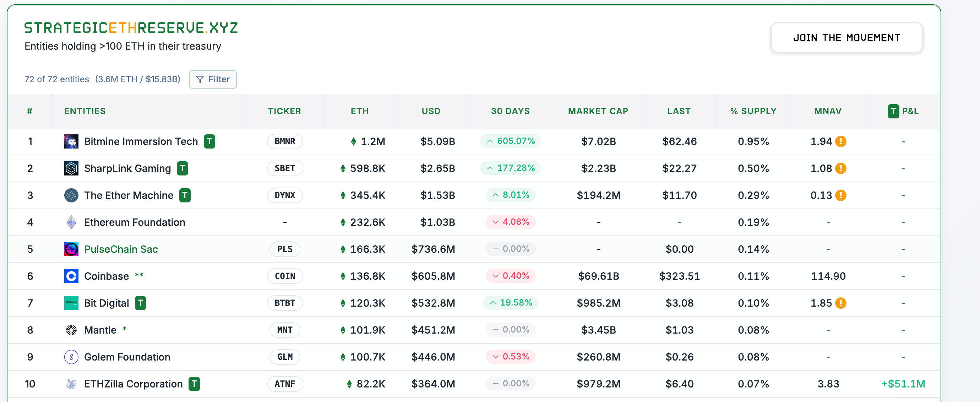Click the Coinbase logo icon
Screen dimensions: 980x402
pos(71,276)
